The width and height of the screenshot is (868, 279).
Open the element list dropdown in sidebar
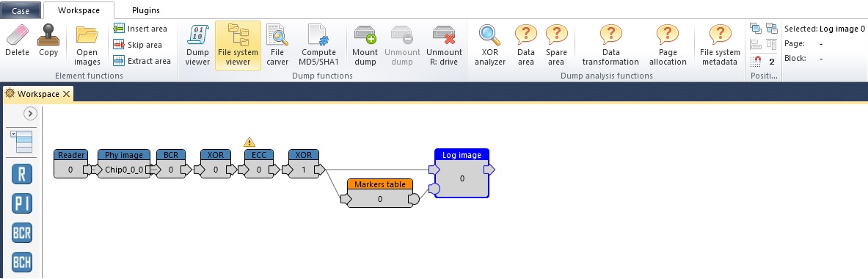click(21, 142)
